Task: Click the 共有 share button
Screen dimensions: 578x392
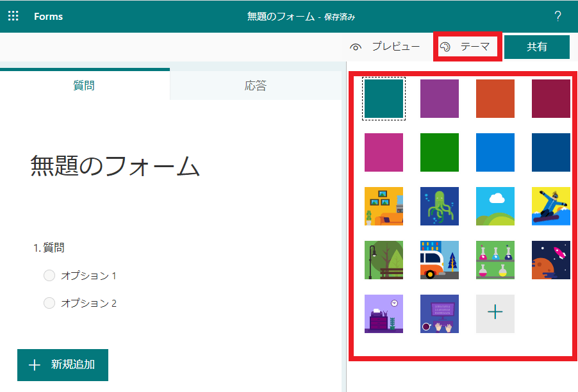Action: point(537,47)
